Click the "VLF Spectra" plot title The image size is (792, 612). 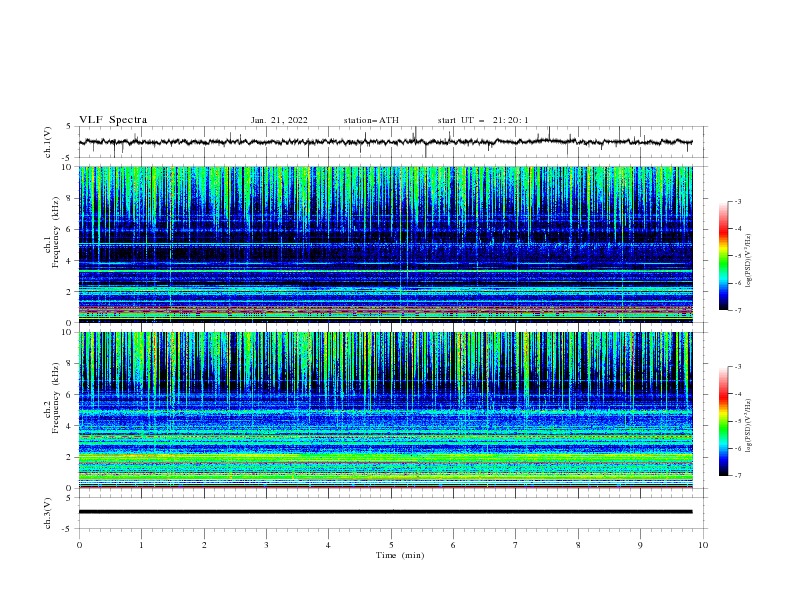113,120
